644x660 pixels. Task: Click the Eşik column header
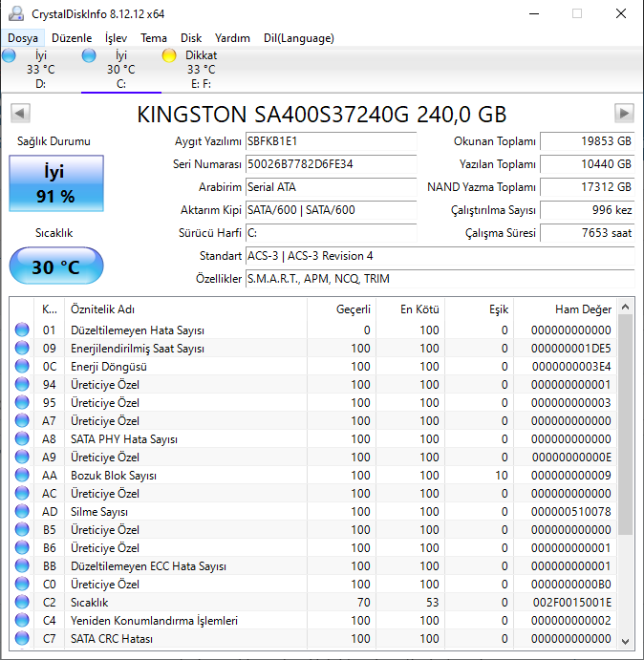480,309
